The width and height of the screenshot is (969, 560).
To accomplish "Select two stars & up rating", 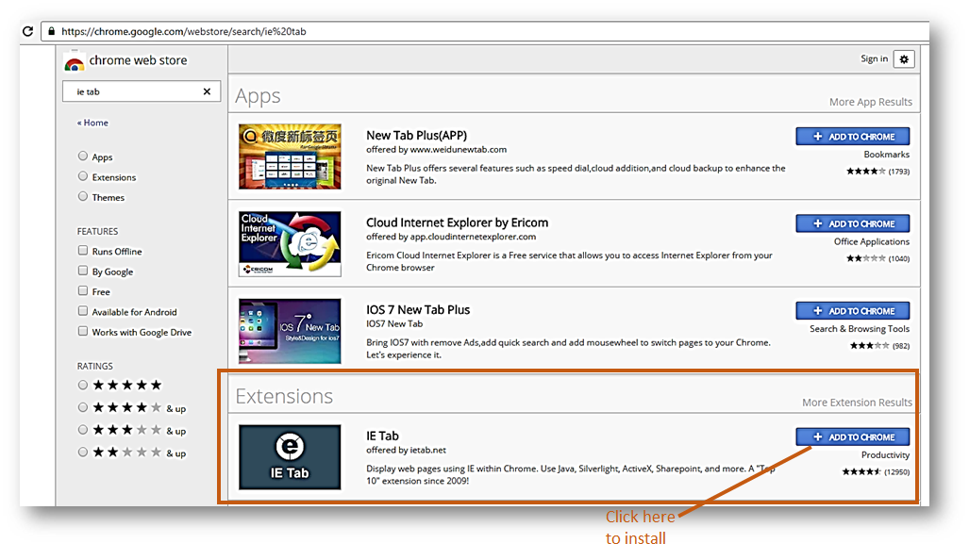I will 83,452.
